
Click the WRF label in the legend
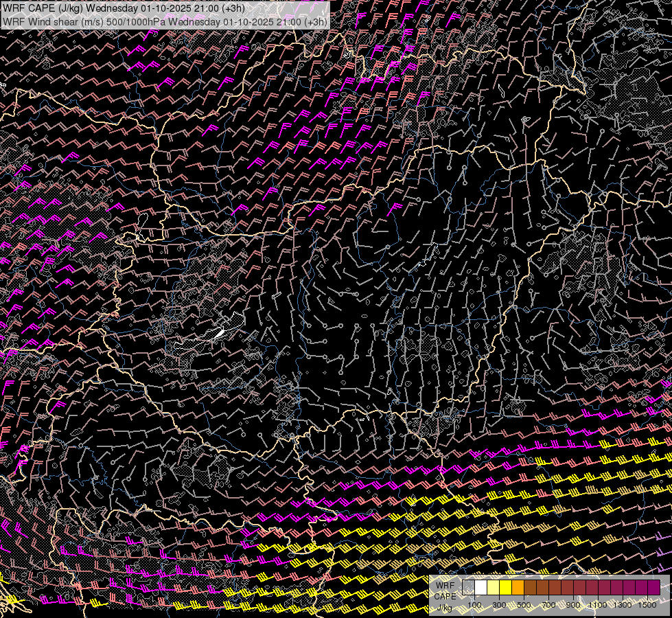pos(445,586)
